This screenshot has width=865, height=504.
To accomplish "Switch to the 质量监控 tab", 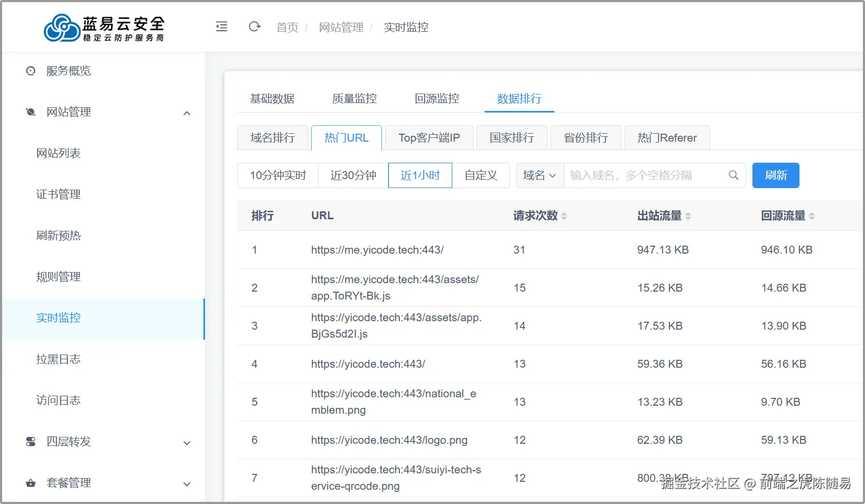I will click(354, 99).
